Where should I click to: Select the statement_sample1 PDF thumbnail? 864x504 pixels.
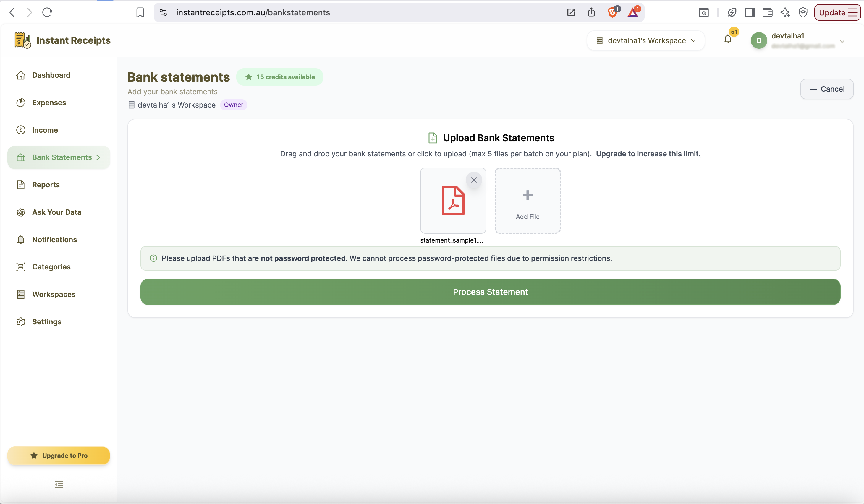tap(453, 200)
